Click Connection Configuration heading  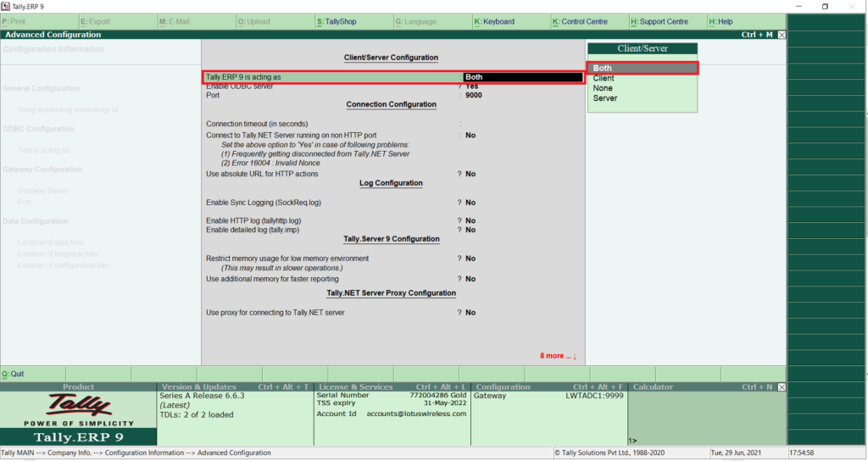click(392, 104)
